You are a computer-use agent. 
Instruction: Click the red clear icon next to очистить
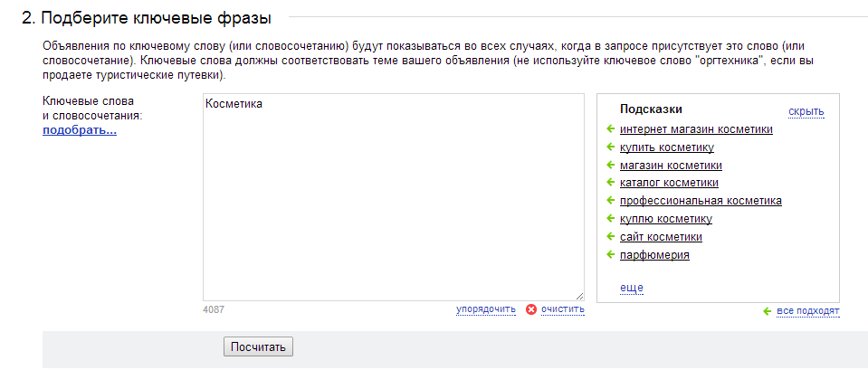(531, 309)
